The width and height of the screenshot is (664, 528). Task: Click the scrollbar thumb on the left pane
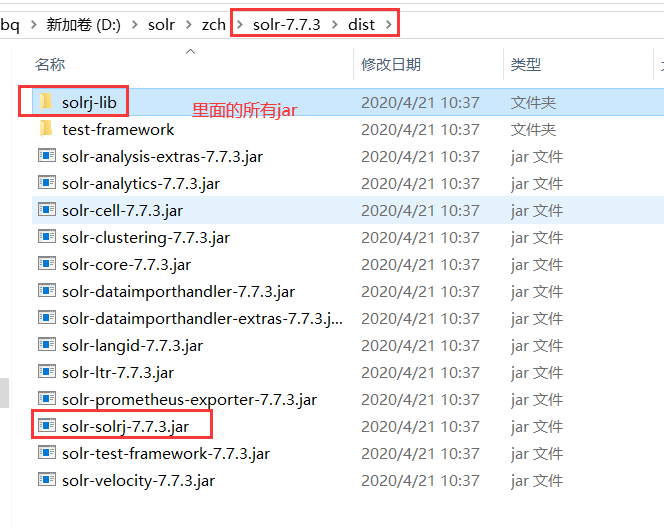4,393
